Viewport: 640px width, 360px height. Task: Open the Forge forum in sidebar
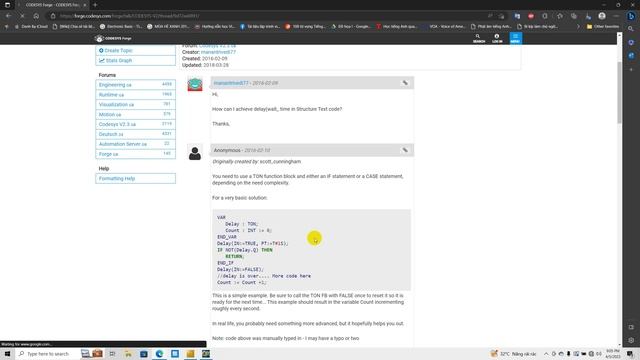[x=135, y=154]
